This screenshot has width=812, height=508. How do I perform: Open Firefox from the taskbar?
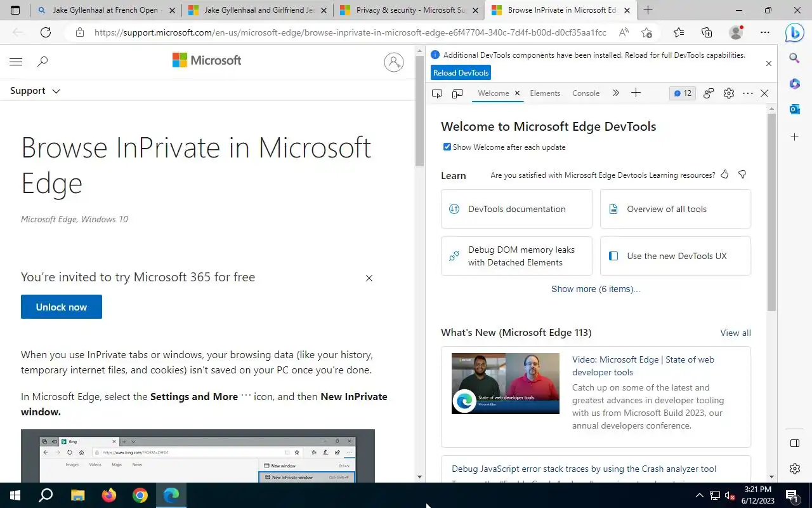[x=109, y=495]
